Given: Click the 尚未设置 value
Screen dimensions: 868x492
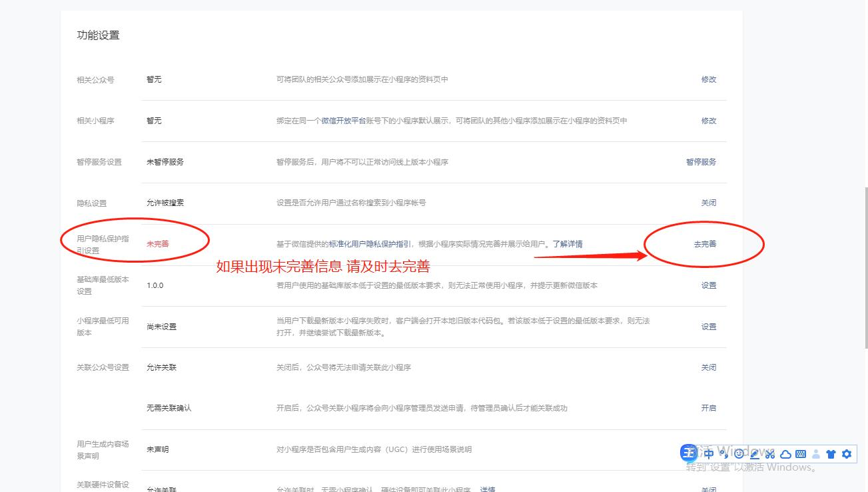Looking at the screenshot, I should coord(161,327).
